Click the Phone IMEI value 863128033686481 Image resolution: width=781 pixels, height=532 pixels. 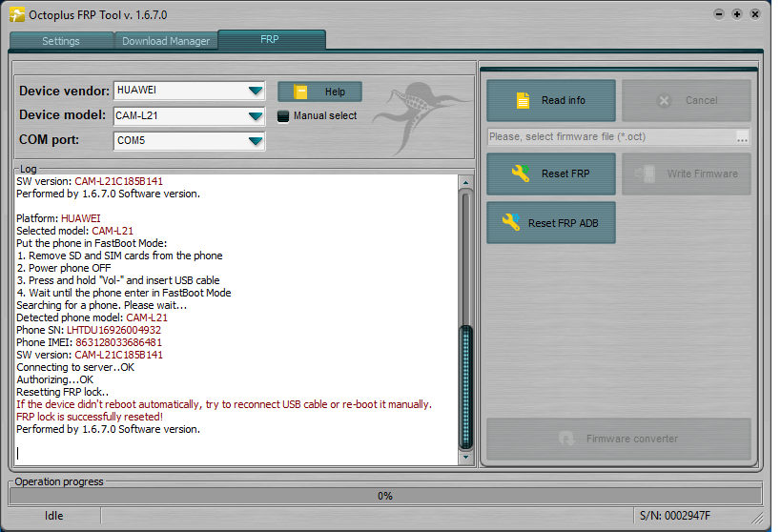coord(118,342)
